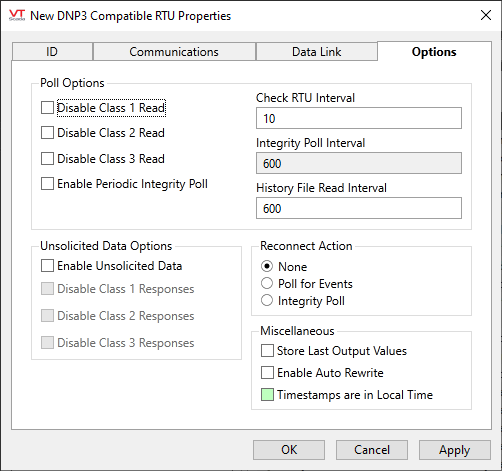Select Integrity Poll reconnect action
Screen dimensions: 502x471
pos(267,300)
